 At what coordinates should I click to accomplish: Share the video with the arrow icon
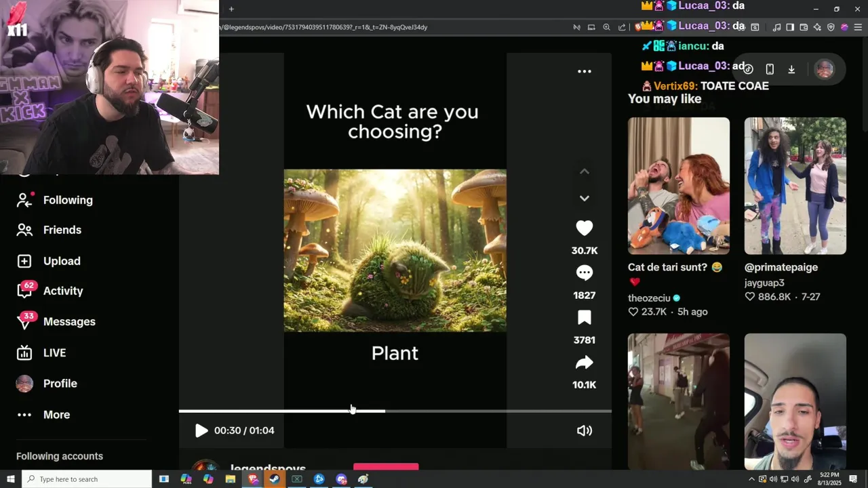(x=584, y=363)
